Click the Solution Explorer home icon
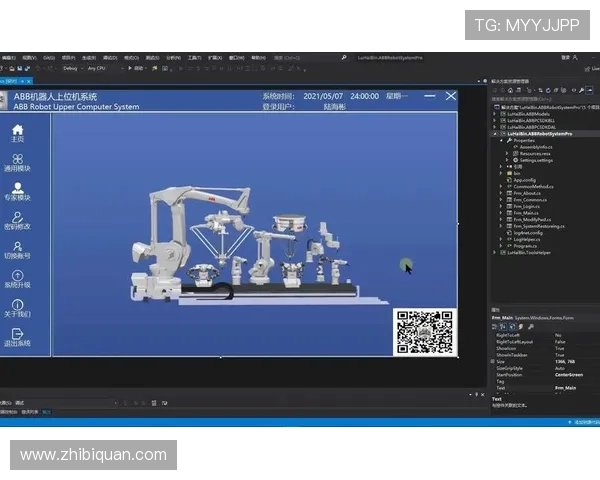 point(510,90)
